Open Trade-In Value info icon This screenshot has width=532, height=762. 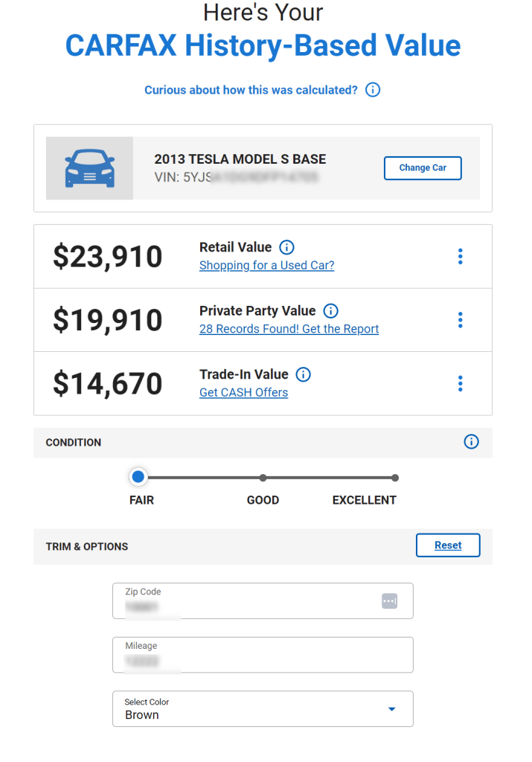pyautogui.click(x=303, y=375)
